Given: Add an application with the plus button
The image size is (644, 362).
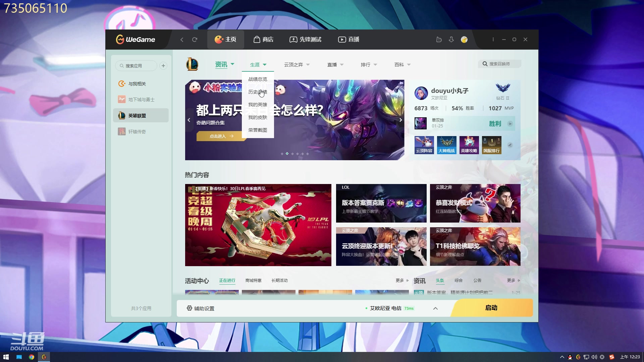Looking at the screenshot, I should pyautogui.click(x=163, y=66).
